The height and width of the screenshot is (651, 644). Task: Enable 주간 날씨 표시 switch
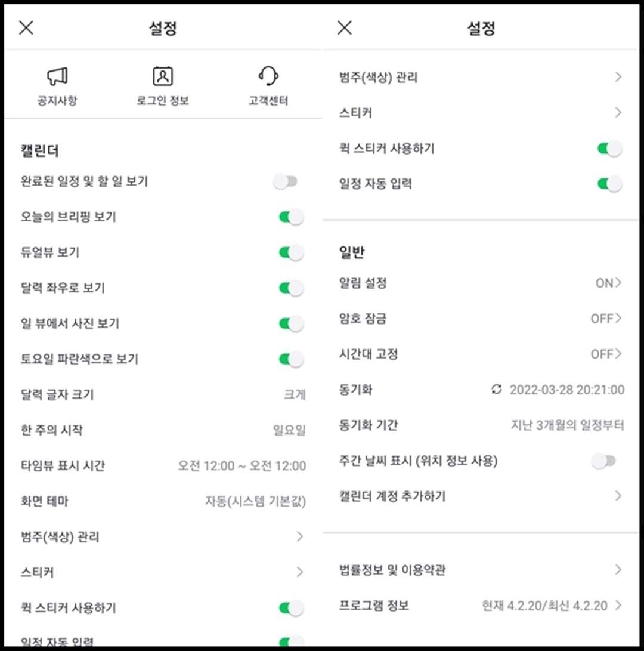pyautogui.click(x=603, y=461)
